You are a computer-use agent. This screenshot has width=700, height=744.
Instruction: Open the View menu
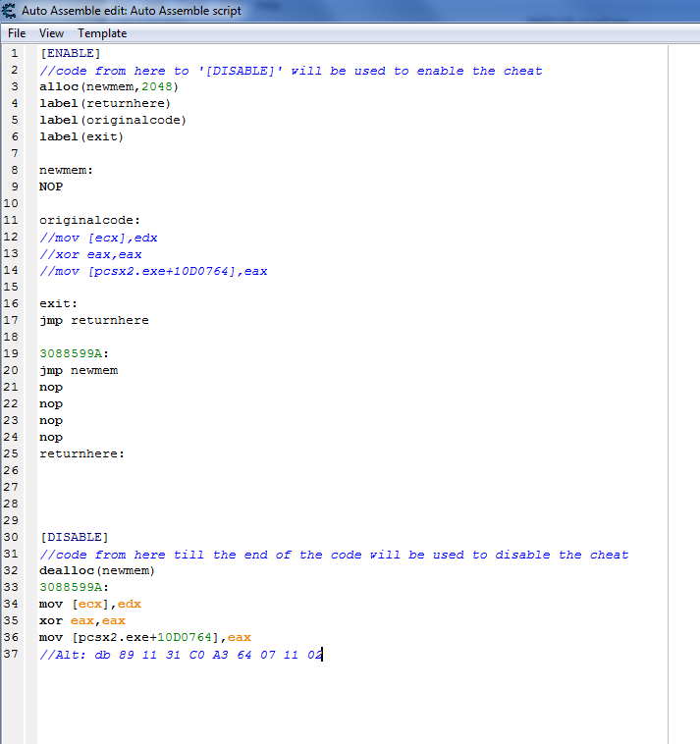(51, 33)
